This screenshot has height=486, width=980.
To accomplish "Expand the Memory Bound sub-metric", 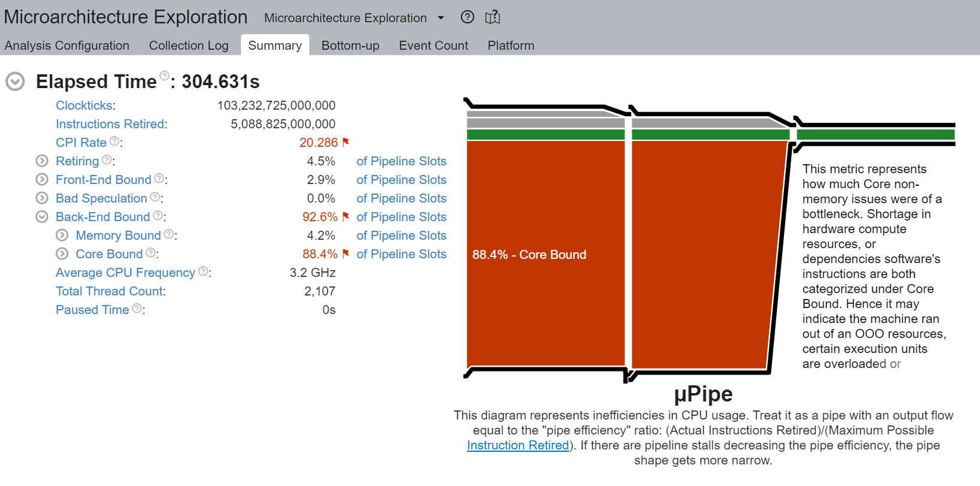I will coord(62,235).
